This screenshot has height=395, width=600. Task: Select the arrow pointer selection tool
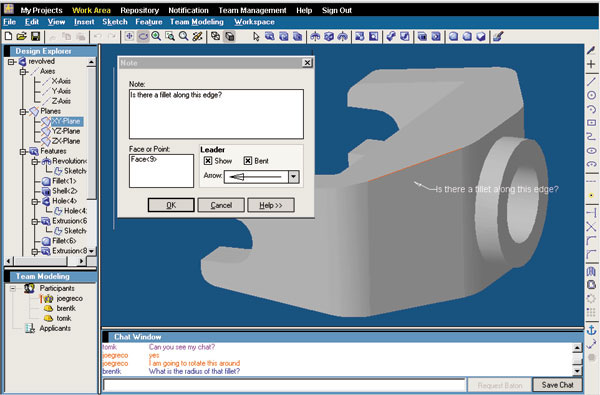pyautogui.click(x=256, y=36)
